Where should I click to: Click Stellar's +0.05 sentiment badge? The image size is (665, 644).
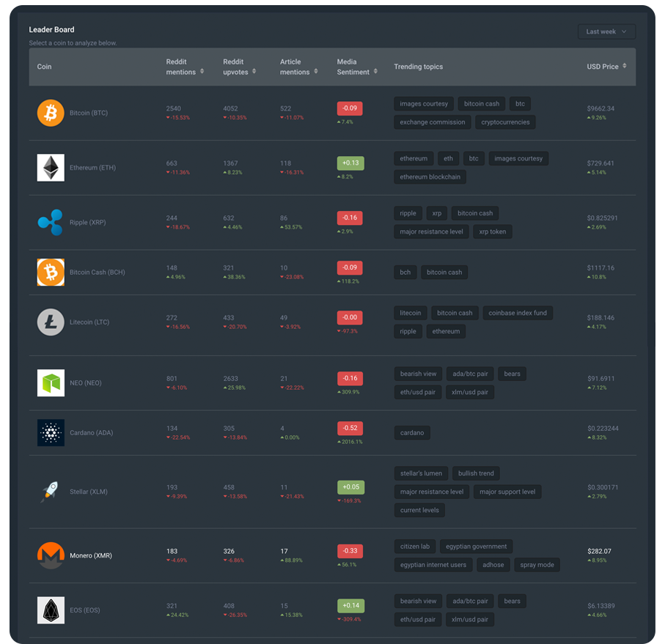click(350, 487)
